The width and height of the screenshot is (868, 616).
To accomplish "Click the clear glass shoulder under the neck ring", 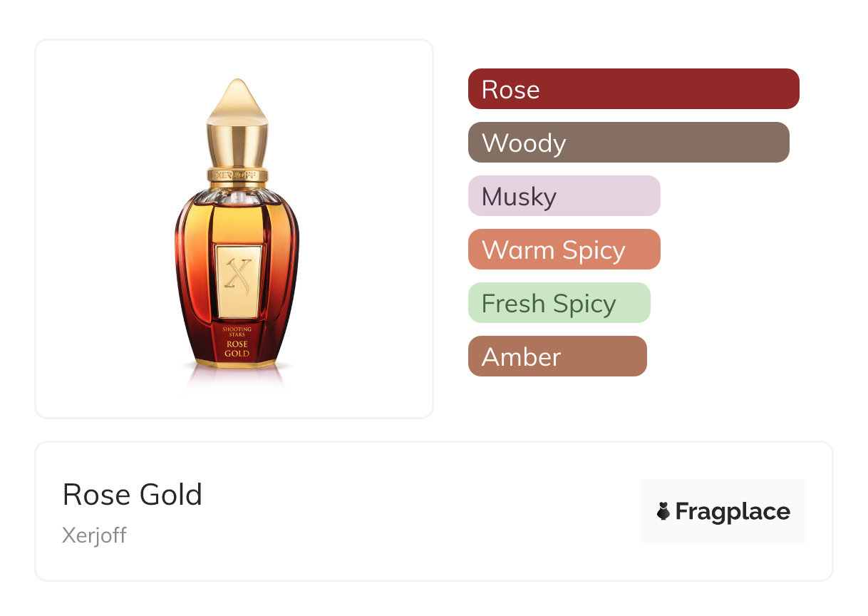I will click(237, 192).
